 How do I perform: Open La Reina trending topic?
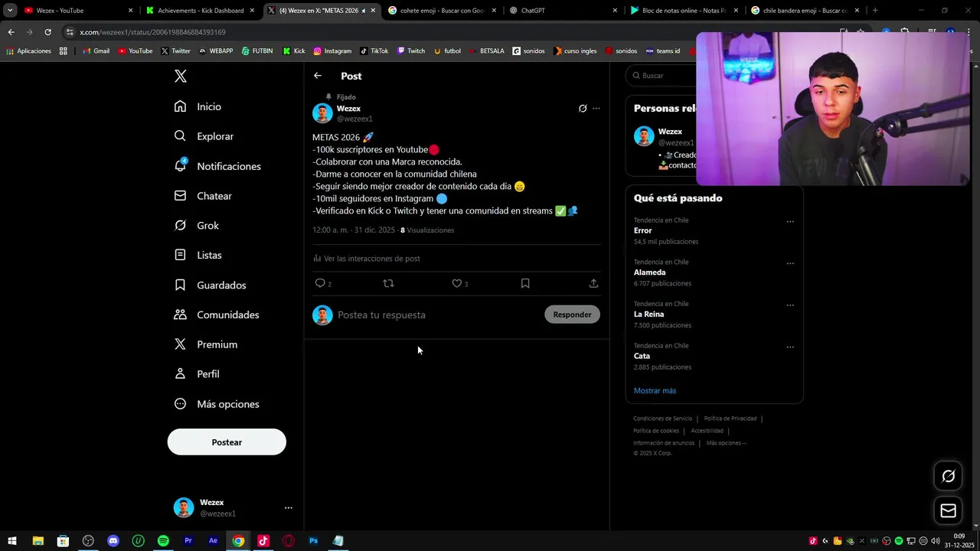click(x=648, y=315)
